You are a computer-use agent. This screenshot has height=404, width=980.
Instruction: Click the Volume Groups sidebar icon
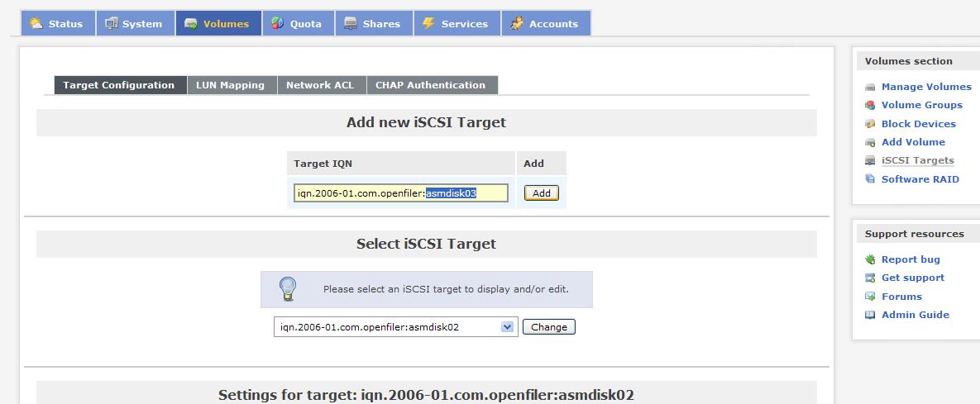pyautogui.click(x=870, y=105)
